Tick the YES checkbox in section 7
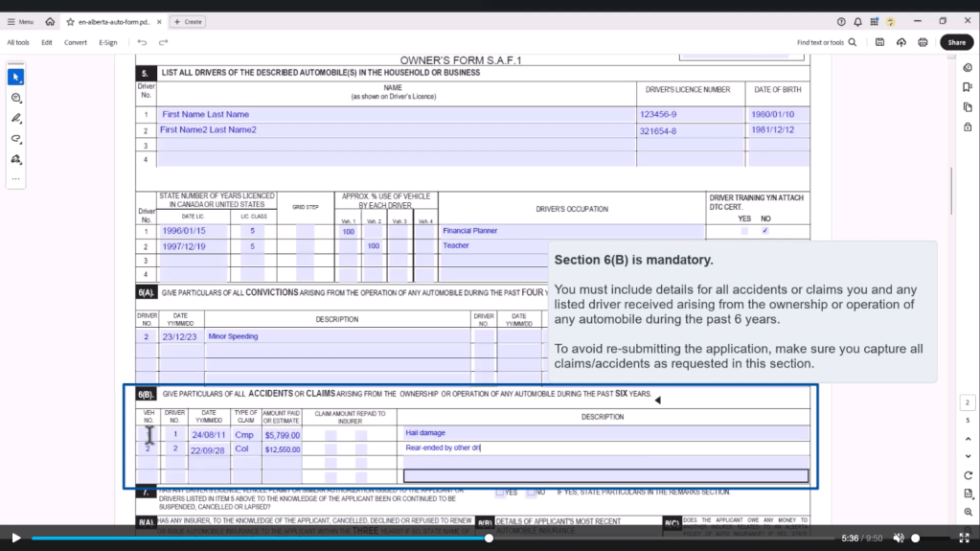980x551 pixels. (x=500, y=493)
